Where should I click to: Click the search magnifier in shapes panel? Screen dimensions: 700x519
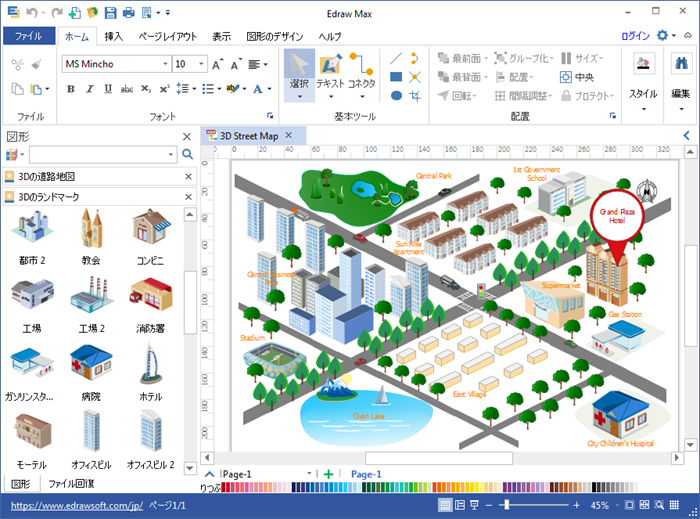coord(187,154)
